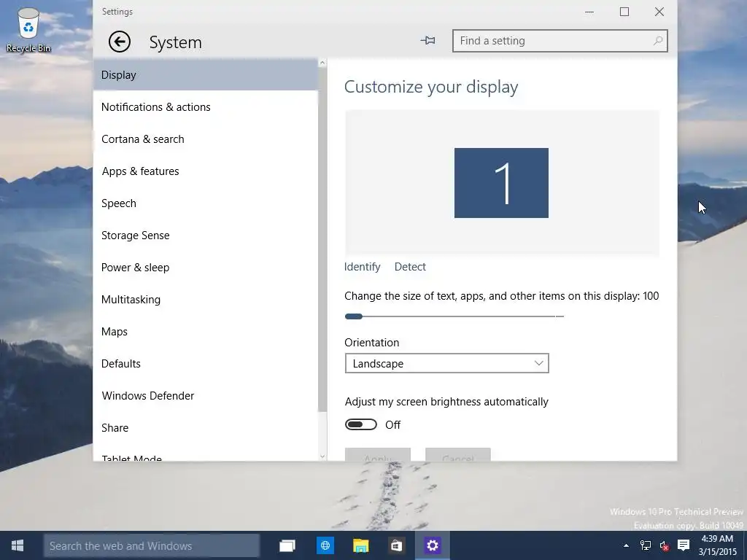Screen dimensions: 747x560
Task: Open the Windows Start button
Action: tap(18, 545)
